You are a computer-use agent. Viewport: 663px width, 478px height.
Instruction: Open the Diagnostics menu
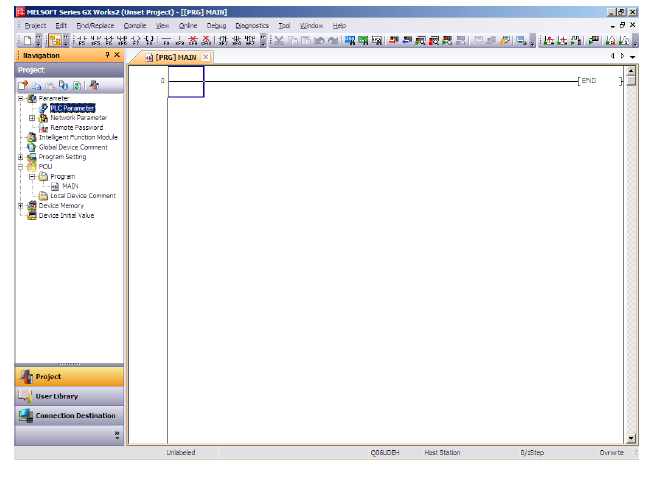(251, 25)
